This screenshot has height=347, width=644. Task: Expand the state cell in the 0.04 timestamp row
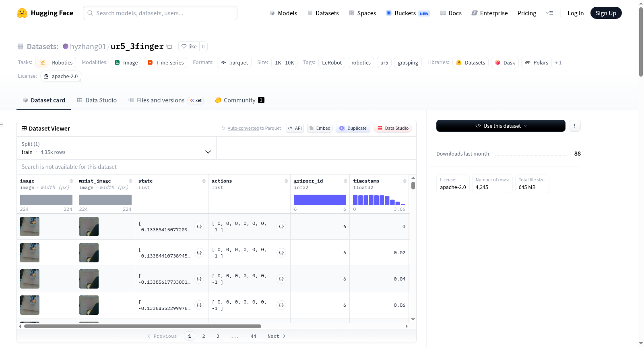tap(199, 279)
